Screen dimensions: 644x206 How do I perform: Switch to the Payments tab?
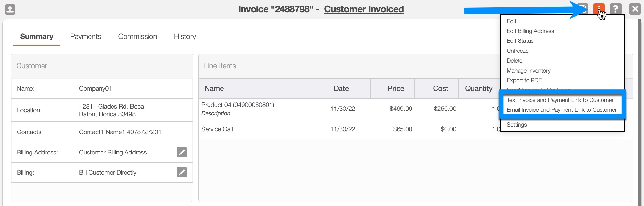86,37
